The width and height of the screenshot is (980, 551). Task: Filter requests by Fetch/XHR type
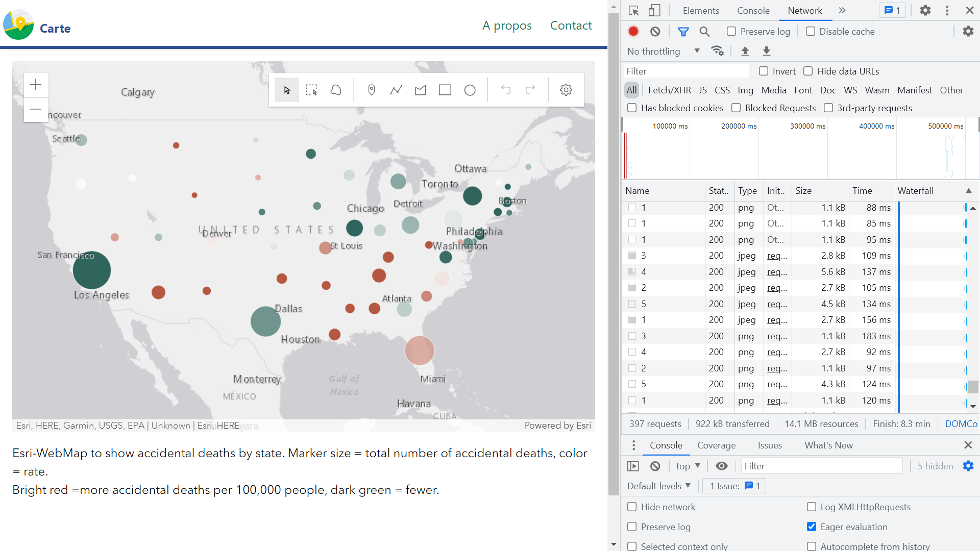point(669,90)
